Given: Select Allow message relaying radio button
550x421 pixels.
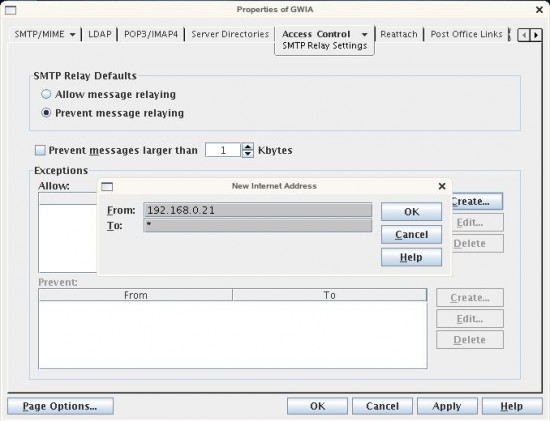Looking at the screenshot, I should 46,94.
